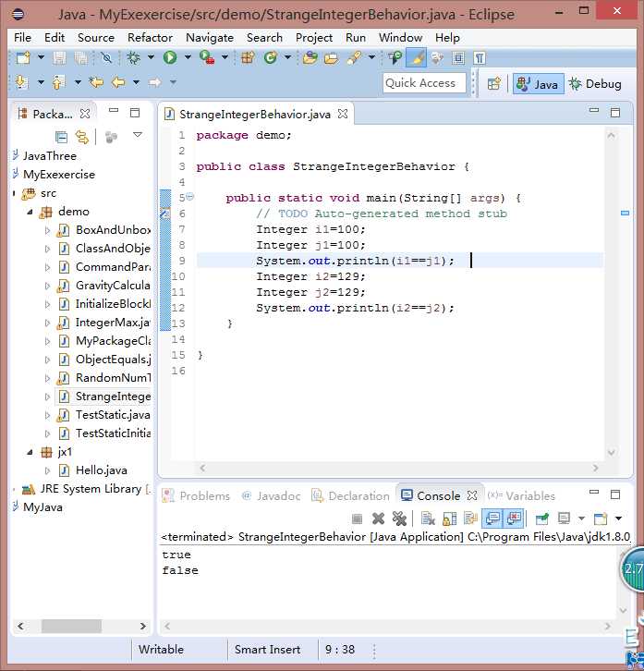The width and height of the screenshot is (644, 671).
Task: Click overview ruler task marker
Action: click(x=625, y=213)
